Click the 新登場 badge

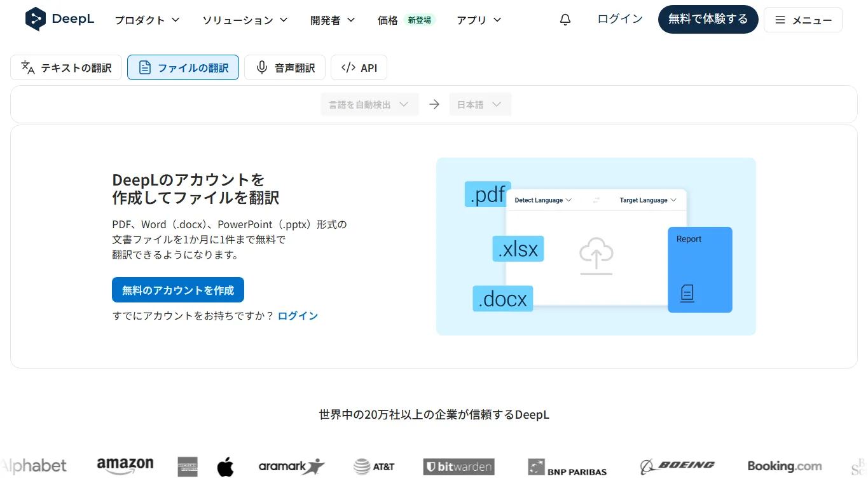(420, 20)
